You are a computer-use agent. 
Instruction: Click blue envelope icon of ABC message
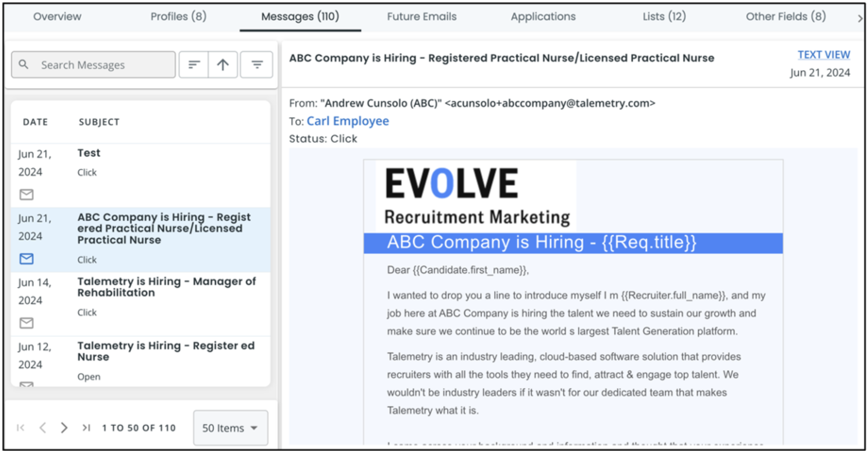(27, 259)
